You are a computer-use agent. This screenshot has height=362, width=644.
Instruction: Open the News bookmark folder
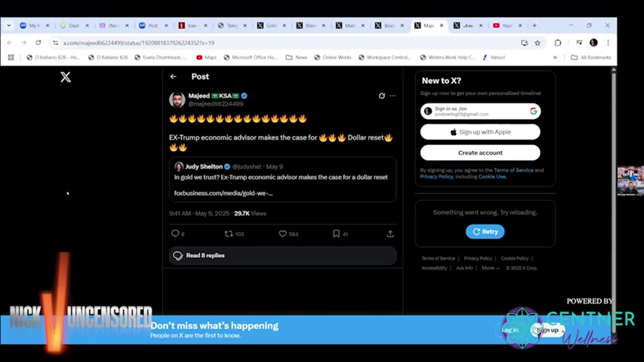296,57
